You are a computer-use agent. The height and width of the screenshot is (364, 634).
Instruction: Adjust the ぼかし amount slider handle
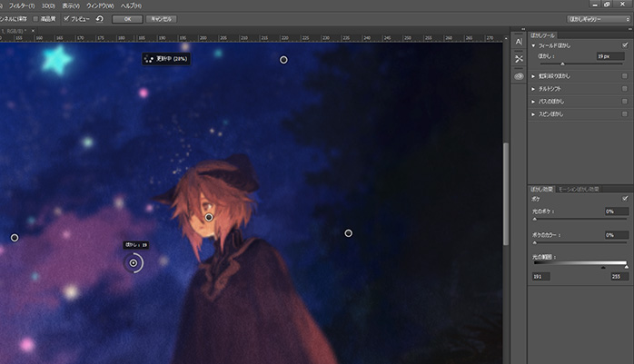tap(562, 64)
